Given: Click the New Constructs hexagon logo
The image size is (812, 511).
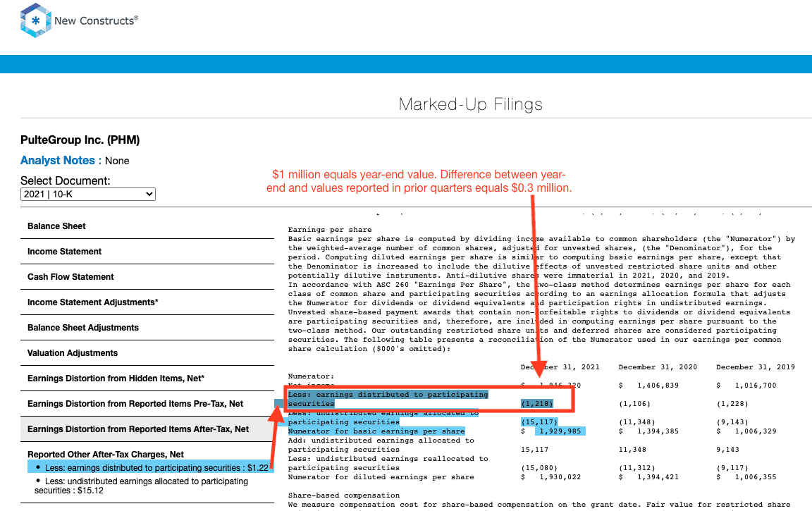Looking at the screenshot, I should (36, 20).
